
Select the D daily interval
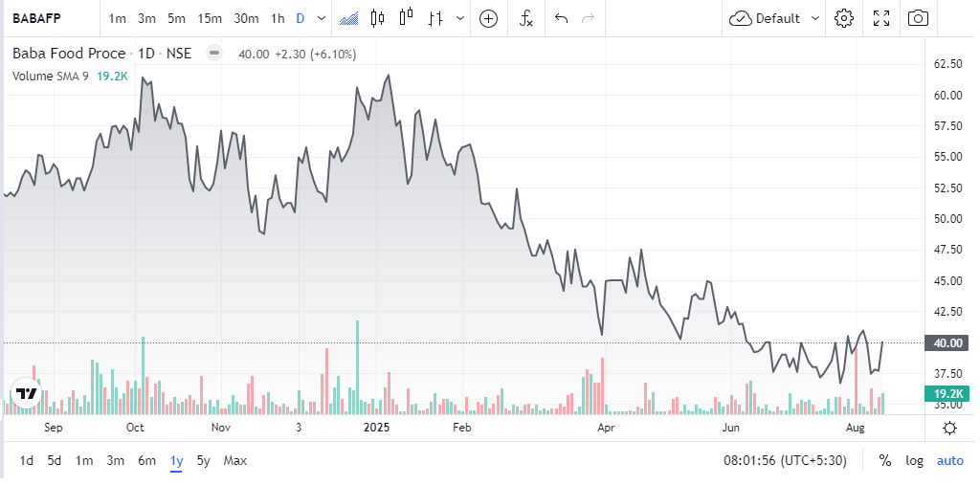300,19
